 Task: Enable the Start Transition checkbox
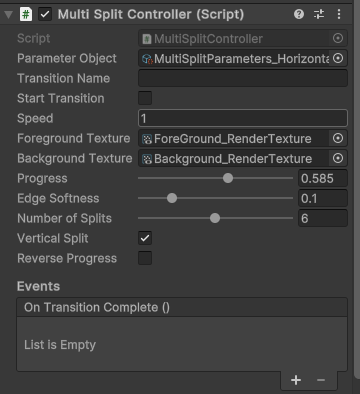click(x=145, y=98)
